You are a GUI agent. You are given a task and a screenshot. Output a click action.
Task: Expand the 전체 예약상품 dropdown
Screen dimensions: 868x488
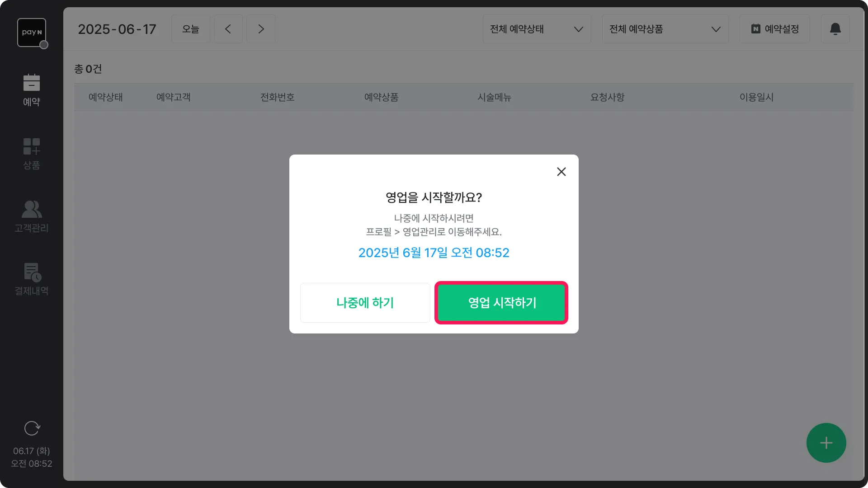point(665,29)
